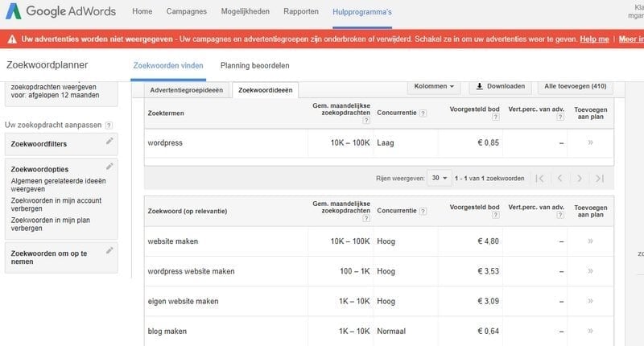Image resolution: width=644 pixels, height=346 pixels.
Task: Click the 'afgelopen 12 maanden' date range box
Action: [61, 93]
